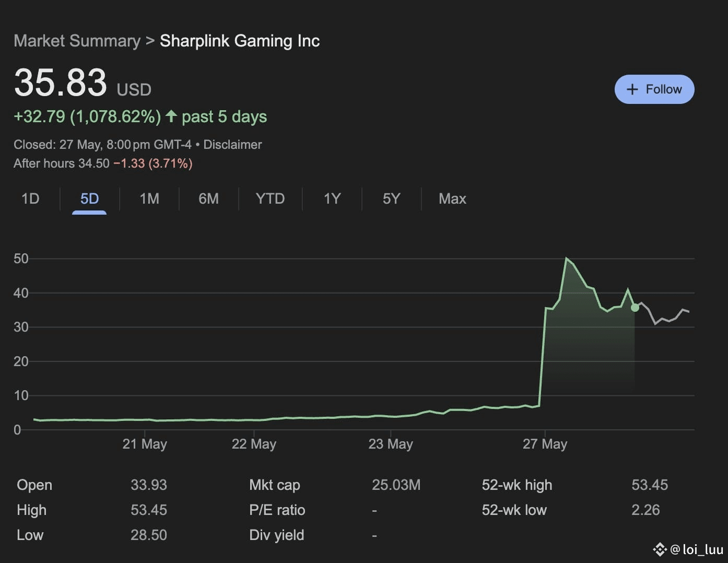Click the '22 May' date axis label
The height and width of the screenshot is (563, 728).
click(254, 444)
